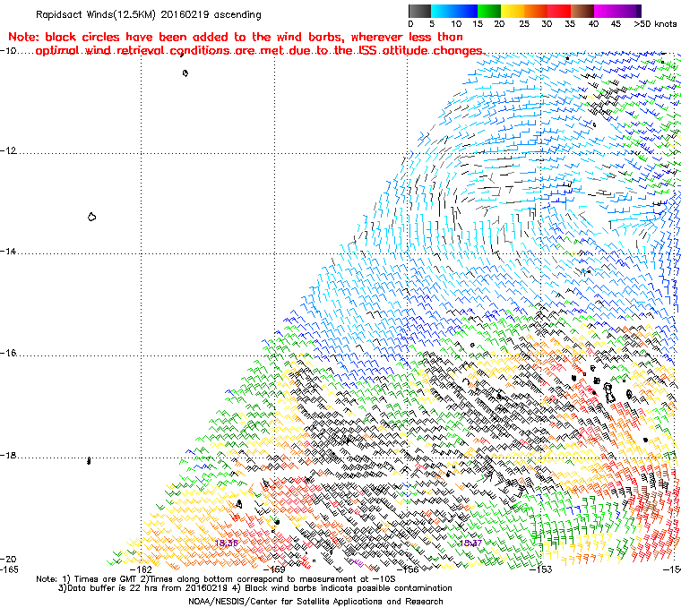
Task: Click the -20 latitude axis label
Action: tap(8, 559)
